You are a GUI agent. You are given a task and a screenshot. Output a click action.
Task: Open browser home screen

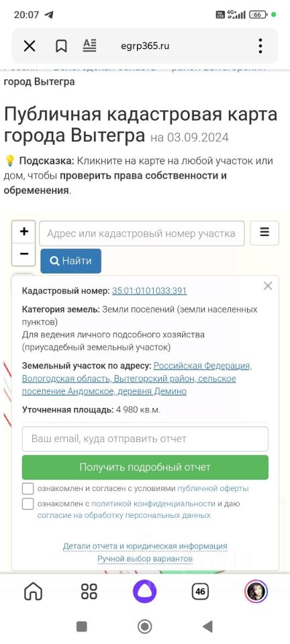click(x=34, y=592)
